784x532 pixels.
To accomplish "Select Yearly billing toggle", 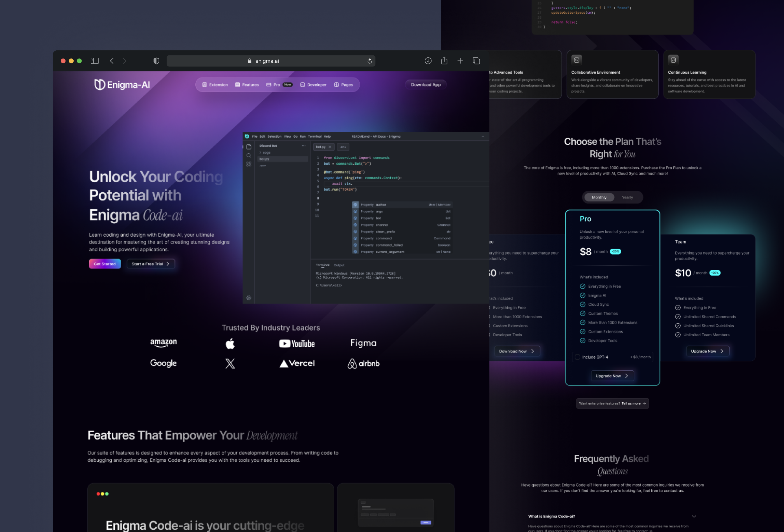I will [x=627, y=197].
